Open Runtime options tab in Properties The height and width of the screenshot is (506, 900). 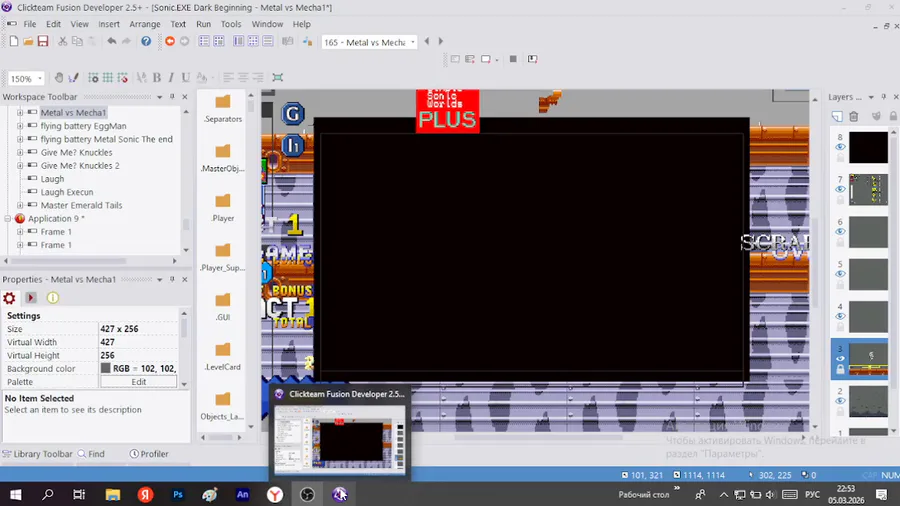click(31, 298)
